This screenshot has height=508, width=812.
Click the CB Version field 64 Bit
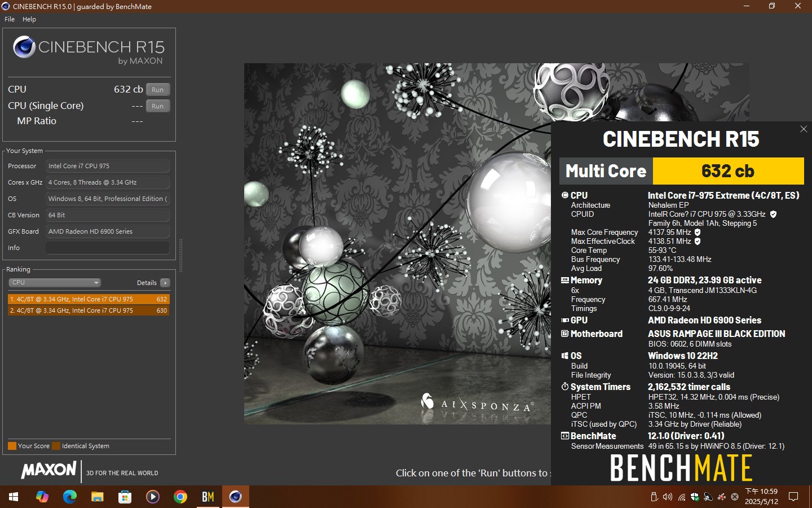[x=108, y=215]
